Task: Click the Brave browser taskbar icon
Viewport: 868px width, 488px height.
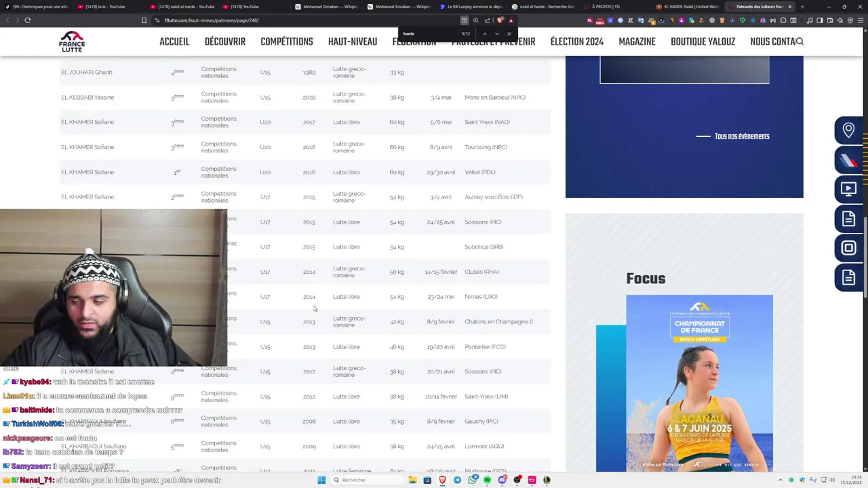Action: click(442, 480)
